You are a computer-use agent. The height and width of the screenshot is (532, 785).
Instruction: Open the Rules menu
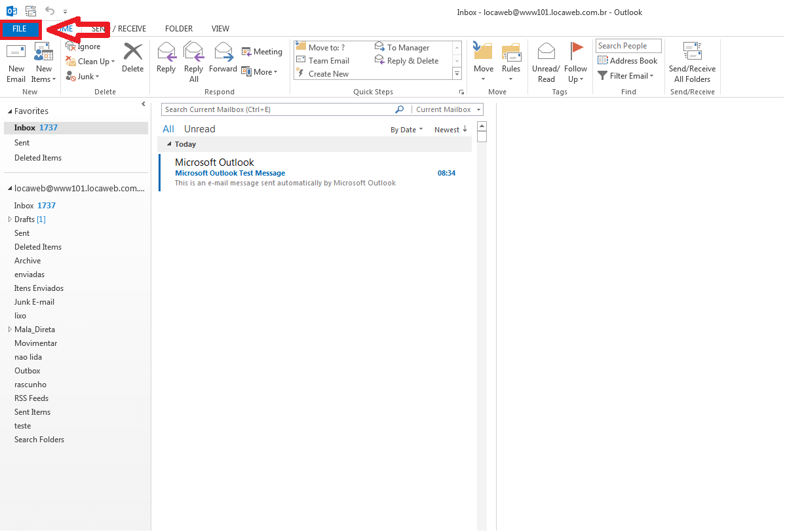click(x=511, y=62)
